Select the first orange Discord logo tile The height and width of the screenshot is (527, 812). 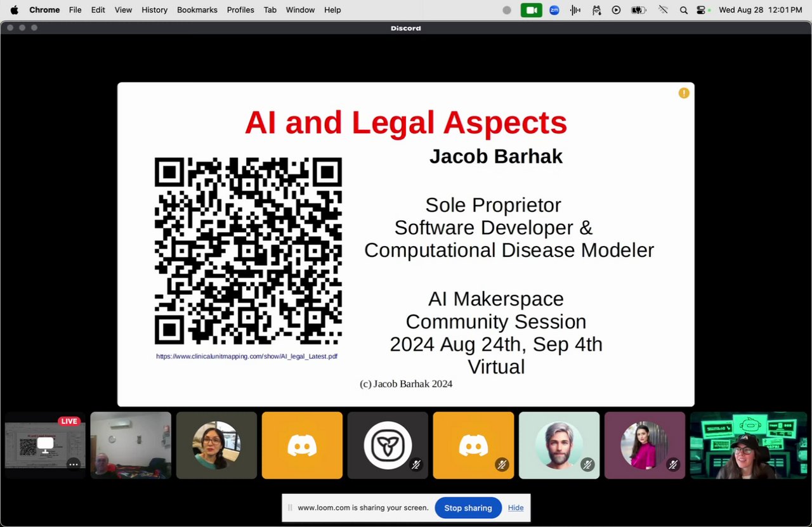[302, 445]
